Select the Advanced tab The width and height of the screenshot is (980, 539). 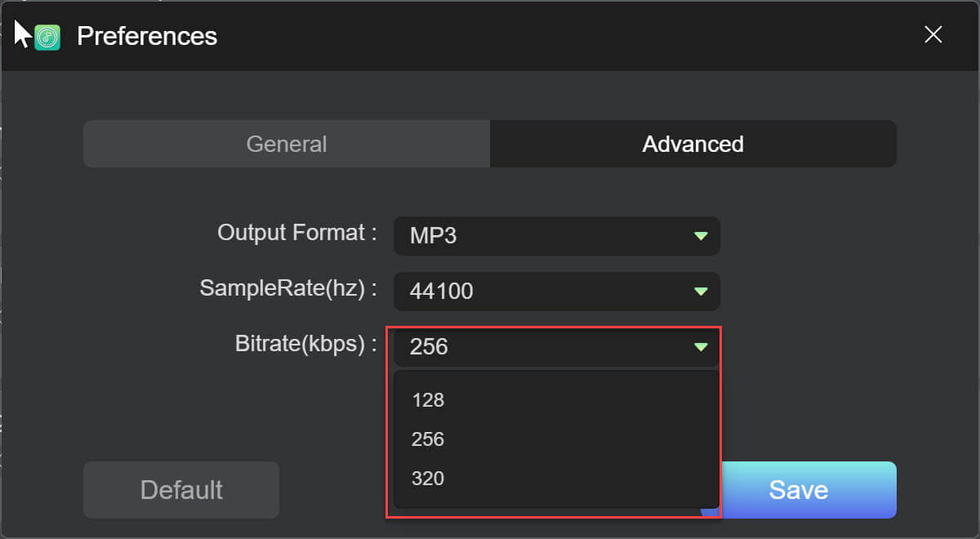pyautogui.click(x=693, y=145)
